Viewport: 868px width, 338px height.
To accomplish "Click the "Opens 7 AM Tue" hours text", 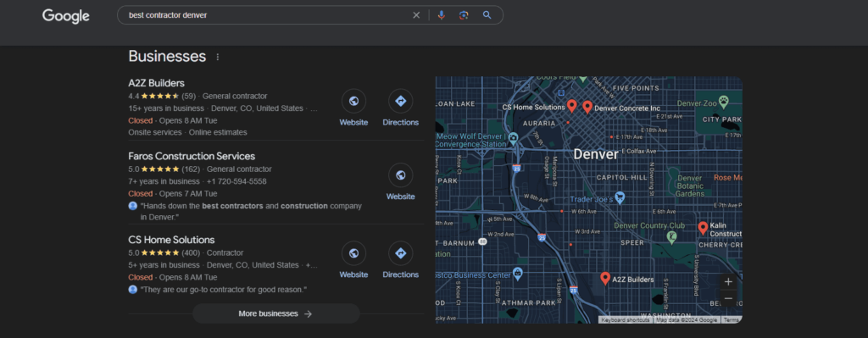I will [188, 194].
